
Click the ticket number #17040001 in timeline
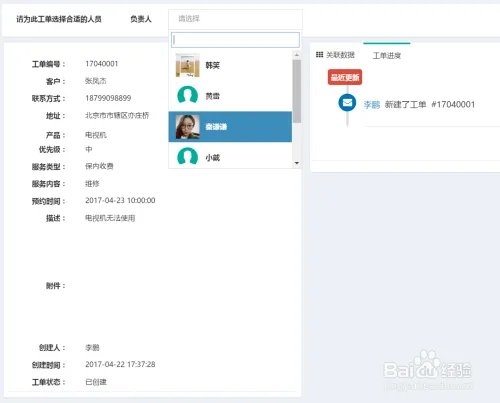pos(453,104)
